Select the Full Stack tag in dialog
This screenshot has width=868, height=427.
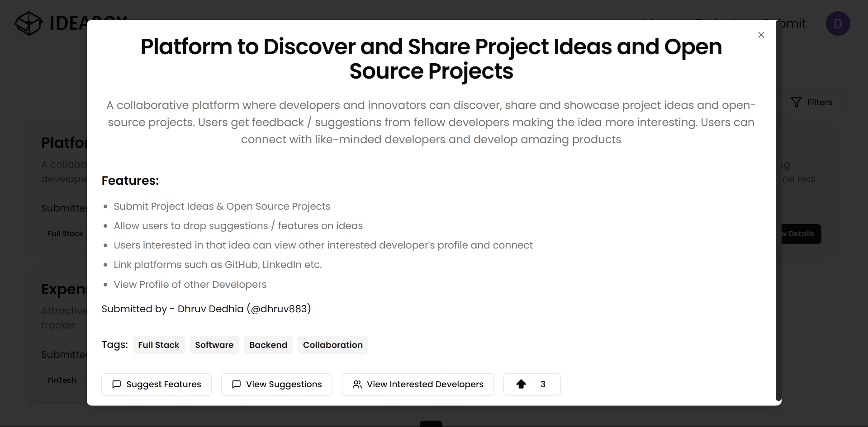(x=159, y=345)
